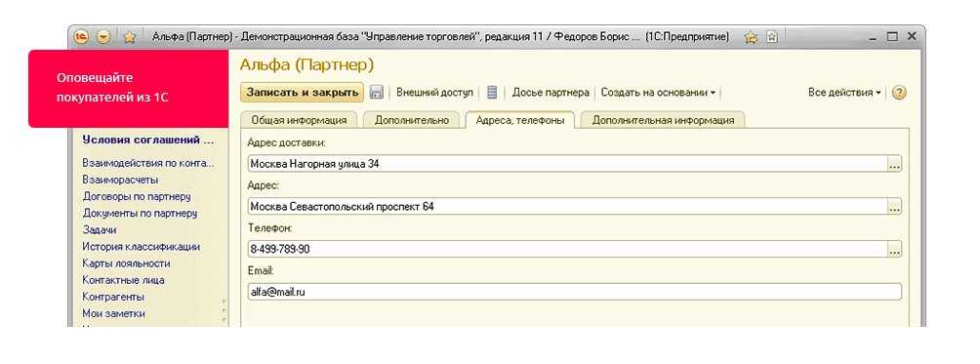Open the Дополнительная информация tab
980x364 pixels.
[663, 120]
